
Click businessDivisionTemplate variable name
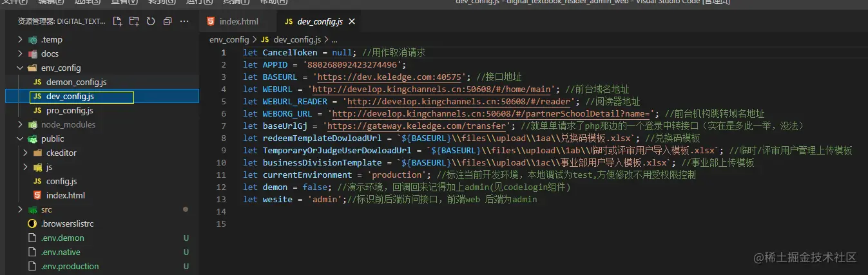(322, 162)
